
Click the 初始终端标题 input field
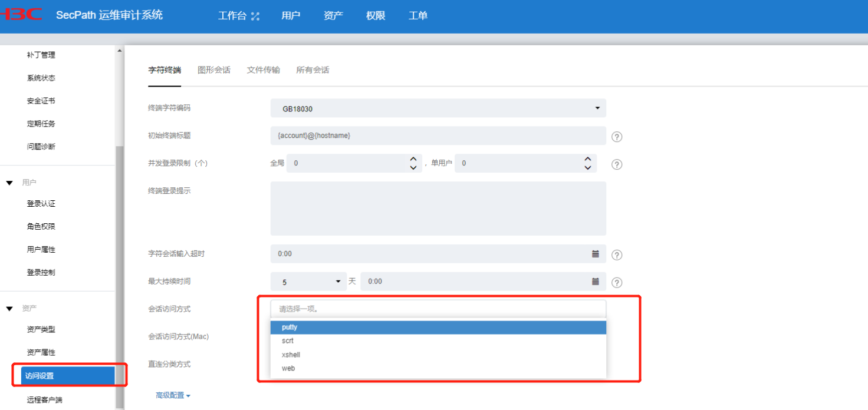coord(438,135)
